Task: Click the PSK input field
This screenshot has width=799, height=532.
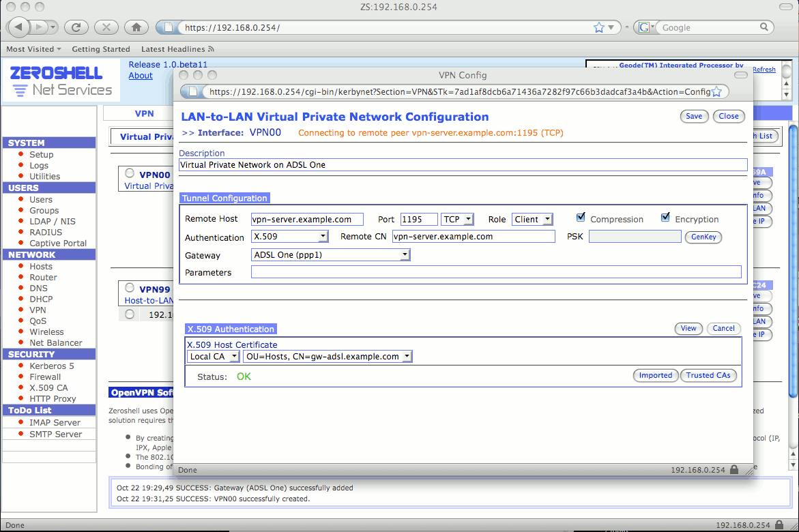Action: point(635,237)
